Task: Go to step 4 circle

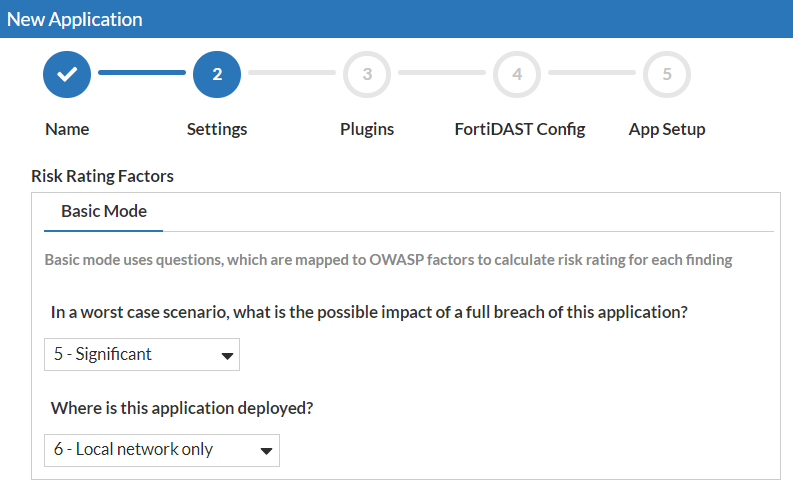Action: 517,74
